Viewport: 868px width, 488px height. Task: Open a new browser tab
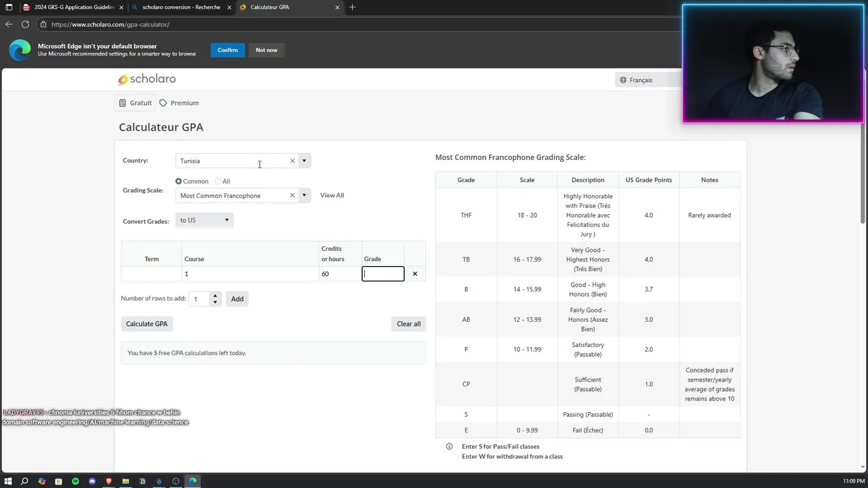coord(352,7)
